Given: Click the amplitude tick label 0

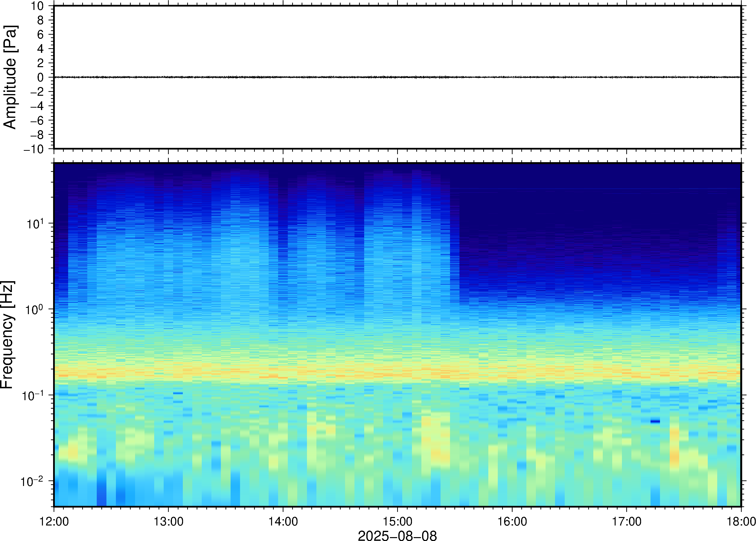Looking at the screenshot, I should pyautogui.click(x=41, y=78).
